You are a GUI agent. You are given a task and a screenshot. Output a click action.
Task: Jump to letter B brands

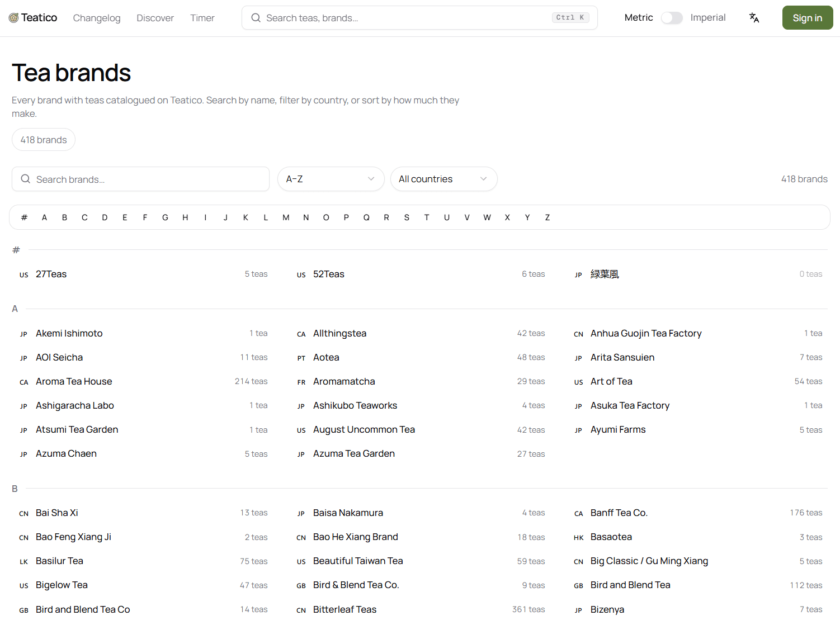pos(64,217)
